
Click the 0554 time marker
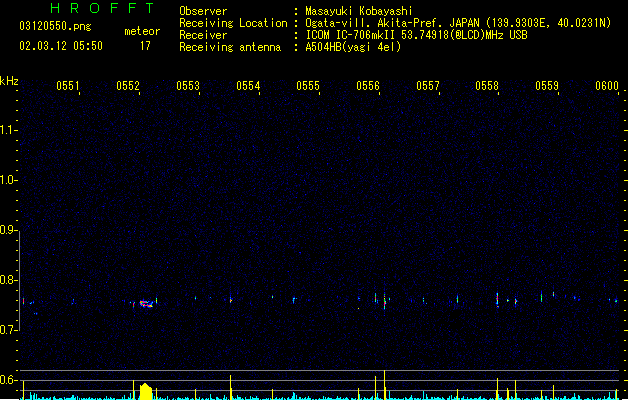pos(248,86)
